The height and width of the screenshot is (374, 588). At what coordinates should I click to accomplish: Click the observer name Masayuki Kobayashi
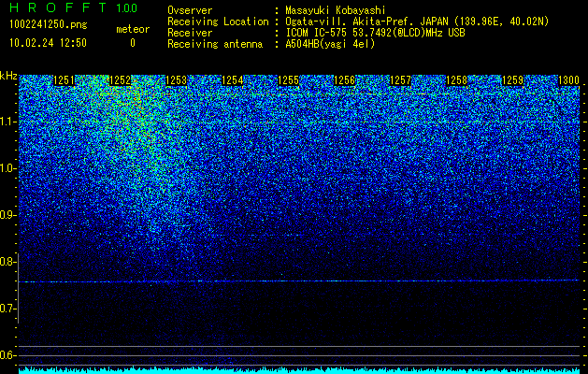(335, 10)
